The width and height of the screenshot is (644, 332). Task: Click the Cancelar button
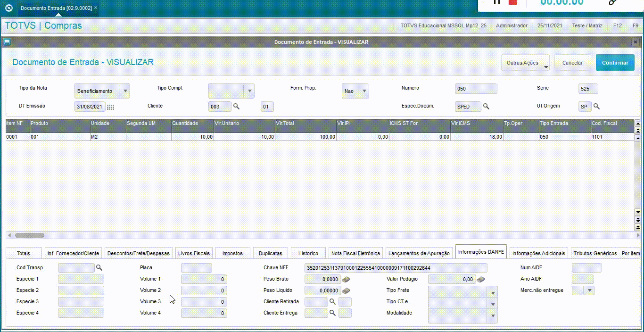click(x=572, y=63)
